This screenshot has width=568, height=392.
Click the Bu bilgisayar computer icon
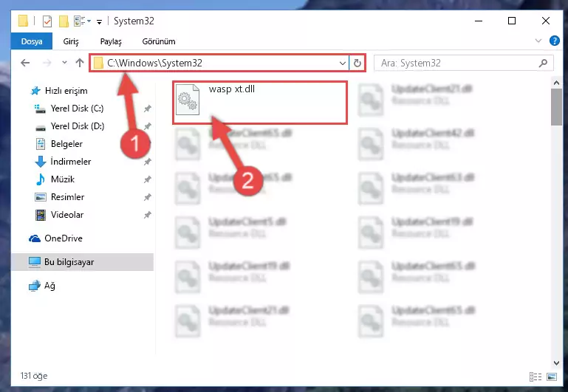35,261
